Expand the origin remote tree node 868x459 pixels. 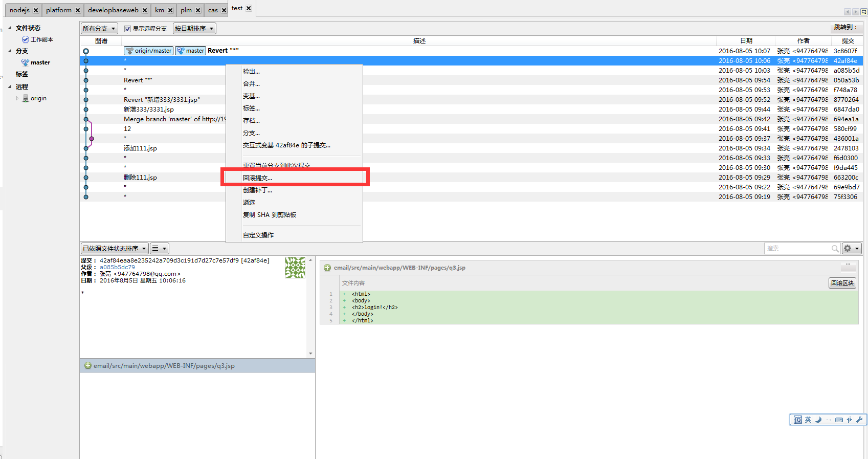click(17, 98)
